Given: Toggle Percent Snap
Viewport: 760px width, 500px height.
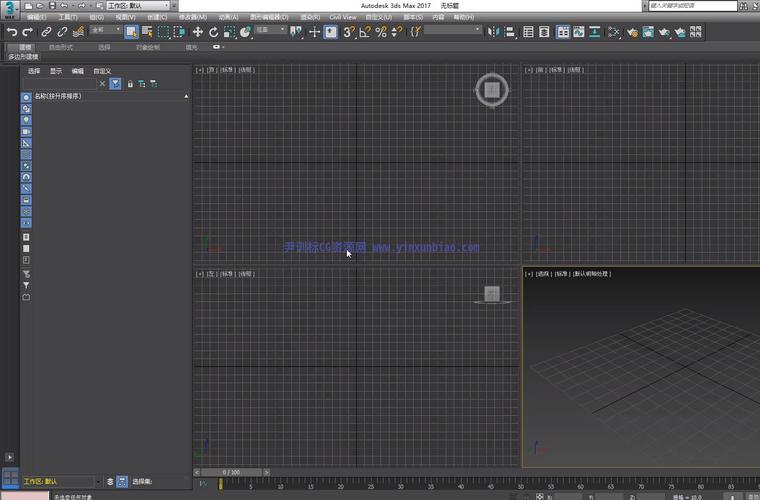Looking at the screenshot, I should point(381,32).
